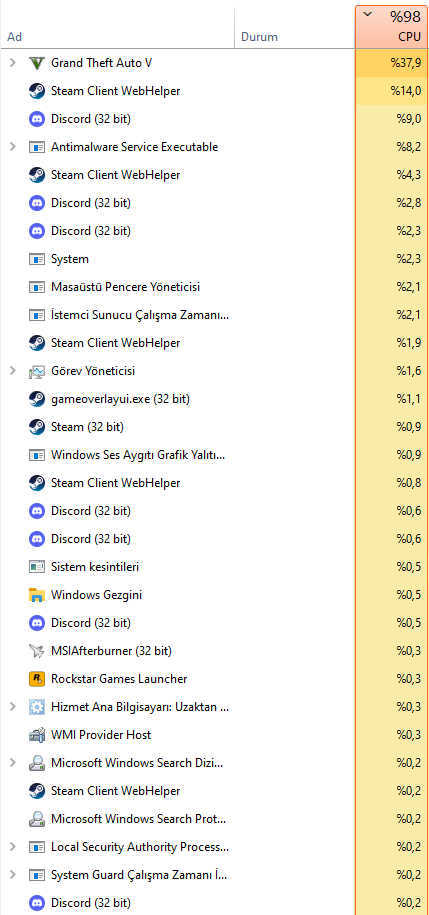Select Steam Client WebHelper name at %0,2
The image size is (429, 915).
click(116, 791)
